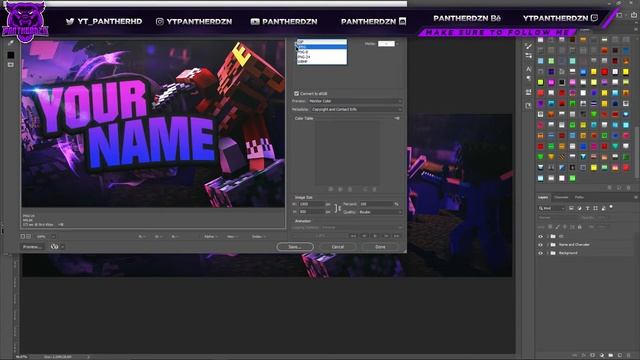Play the animation

(x=375, y=236)
